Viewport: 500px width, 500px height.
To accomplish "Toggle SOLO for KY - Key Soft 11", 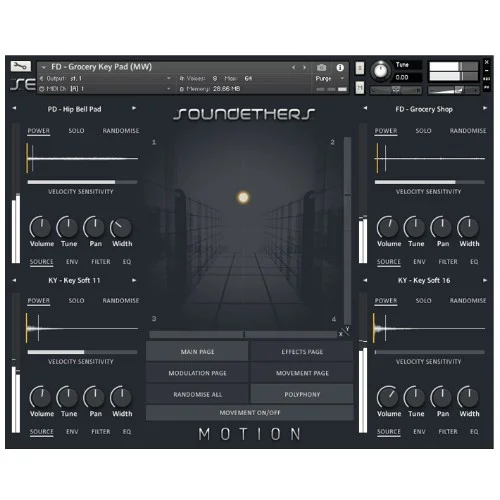I will tap(76, 301).
